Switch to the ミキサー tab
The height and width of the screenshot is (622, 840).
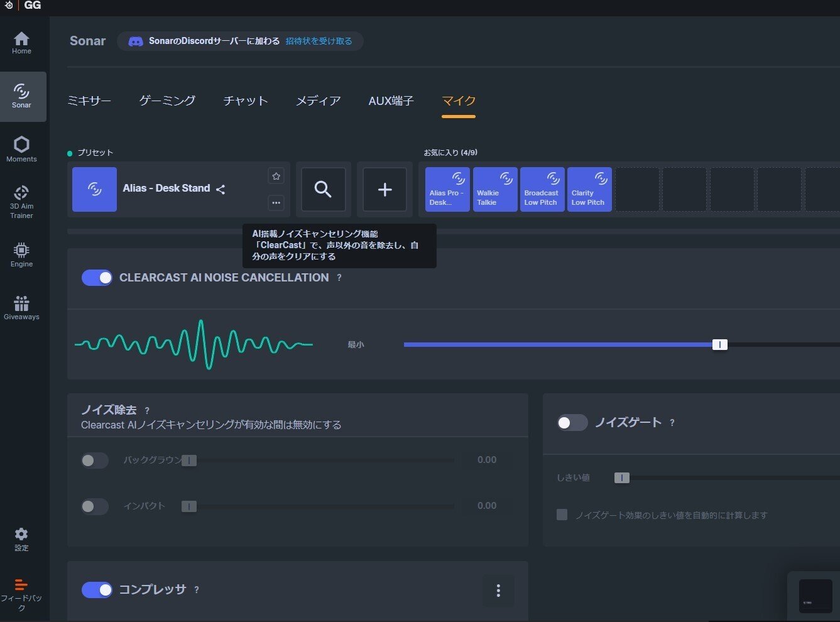point(89,101)
